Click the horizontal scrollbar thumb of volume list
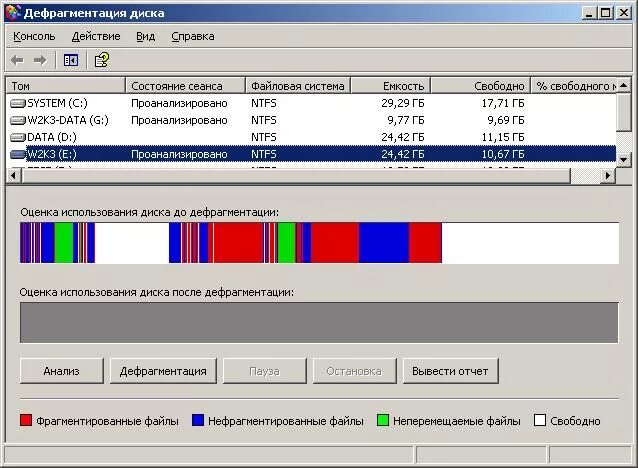Viewport: 638px width, 468px height. 296,176
